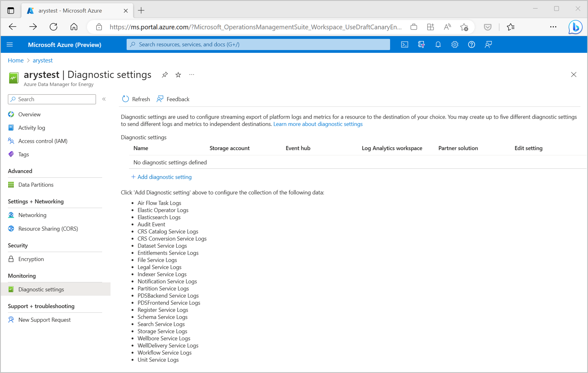Open the notifications bell
This screenshot has width=588, height=373.
[438, 44]
